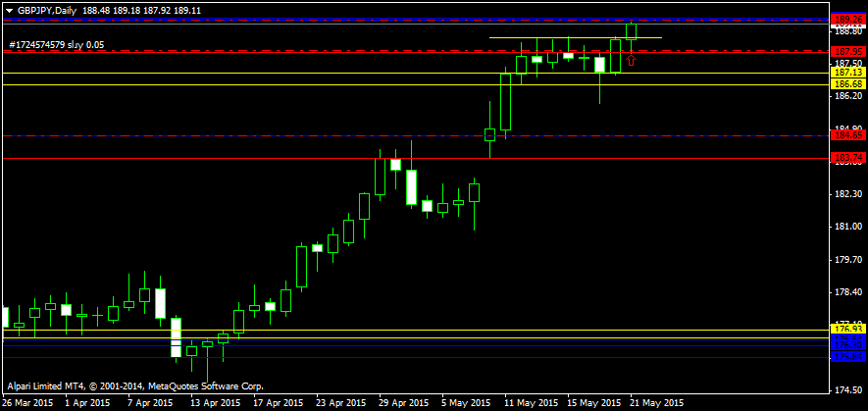Viewport: 868px width, 411px height.
Task: Click the 181.00 price scale value
Action: [x=849, y=227]
